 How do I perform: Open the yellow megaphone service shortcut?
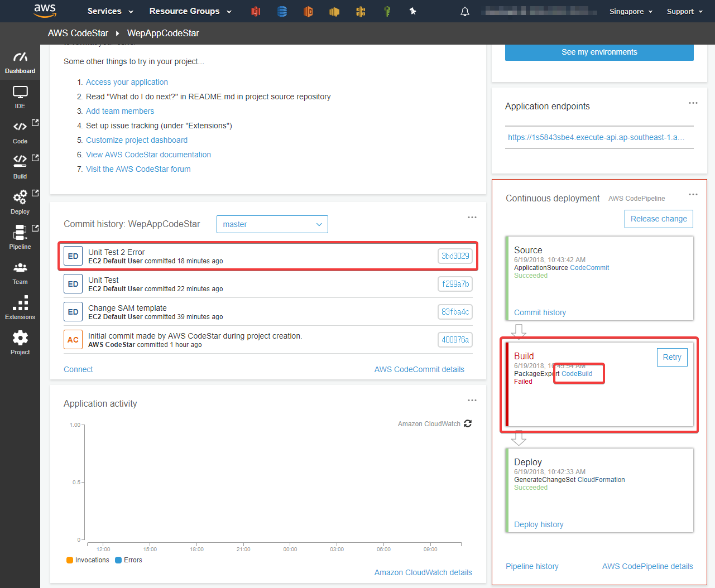(334, 11)
